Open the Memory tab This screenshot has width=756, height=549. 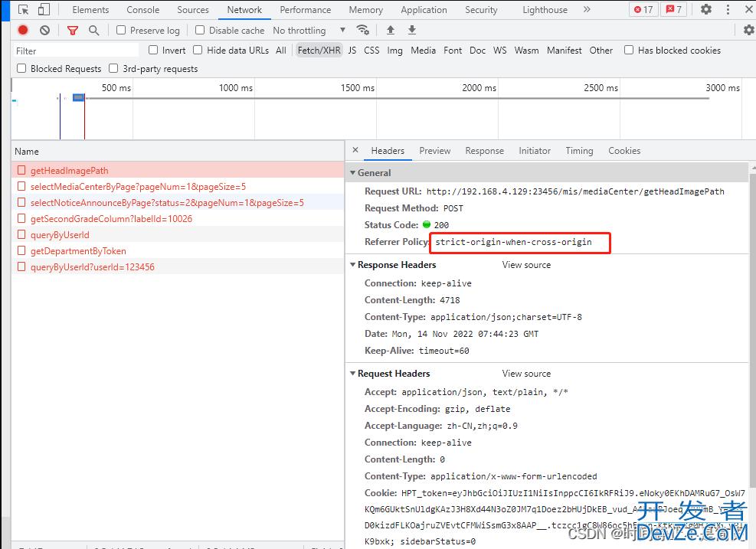366,10
